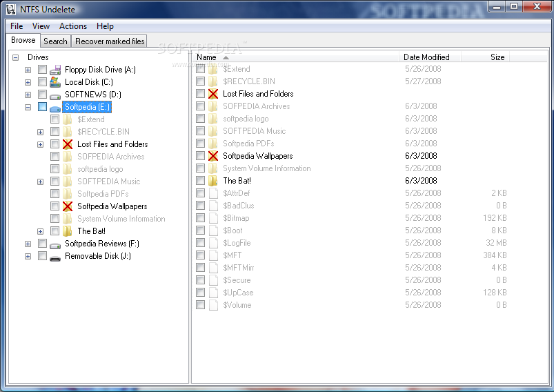This screenshot has width=554, height=392.
Task: Check the Removable Disk (J:) checkbox
Action: point(42,256)
